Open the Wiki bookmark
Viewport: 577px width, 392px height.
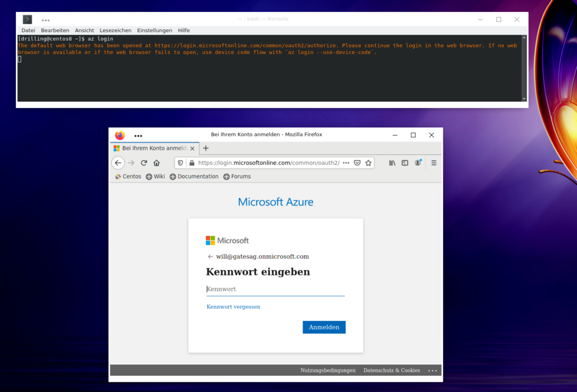[156, 176]
